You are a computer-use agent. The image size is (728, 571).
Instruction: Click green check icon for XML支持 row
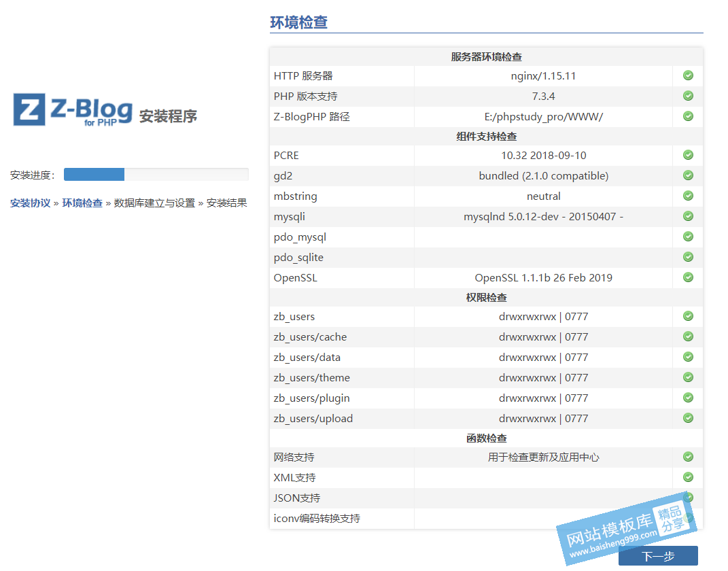pyautogui.click(x=688, y=477)
